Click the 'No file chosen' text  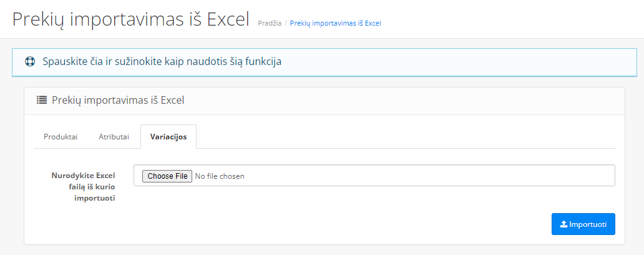point(220,176)
